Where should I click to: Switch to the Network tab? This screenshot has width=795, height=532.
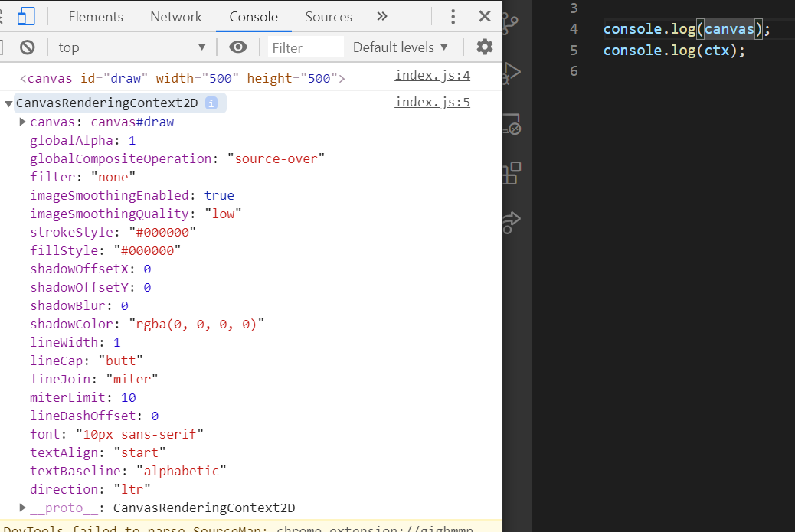click(175, 16)
